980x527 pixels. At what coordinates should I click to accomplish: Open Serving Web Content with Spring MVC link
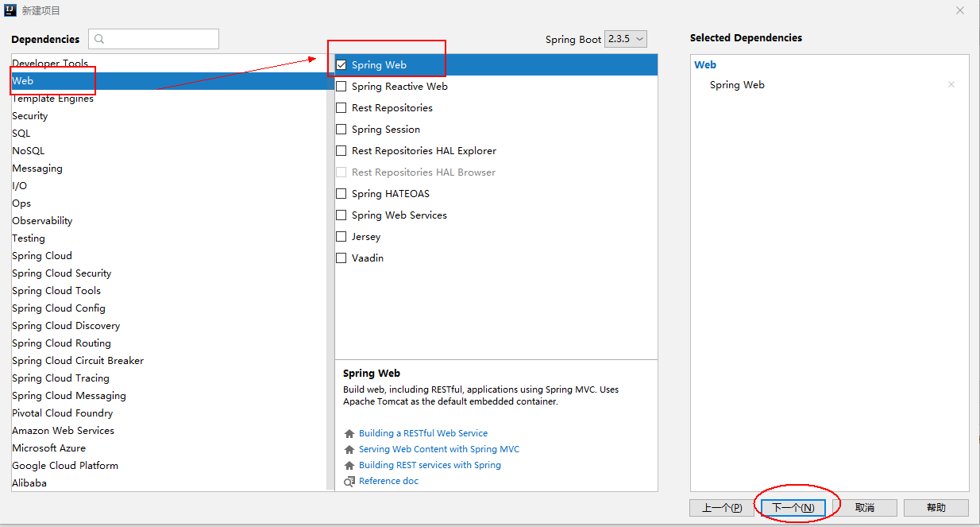click(x=439, y=450)
